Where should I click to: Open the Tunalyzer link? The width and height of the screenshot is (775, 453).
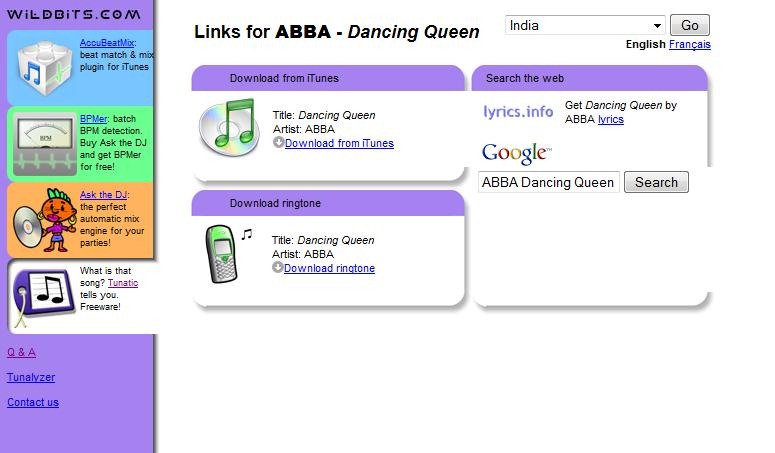click(31, 377)
